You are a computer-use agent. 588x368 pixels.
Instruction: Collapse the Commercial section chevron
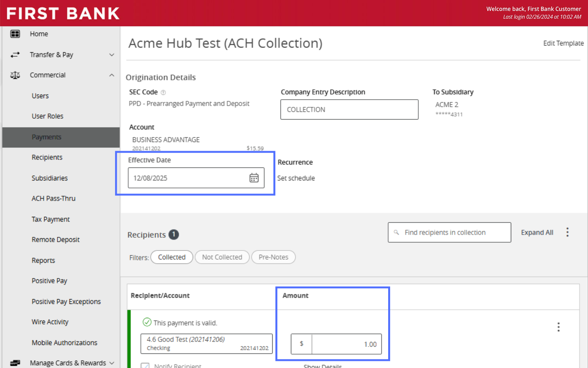112,75
